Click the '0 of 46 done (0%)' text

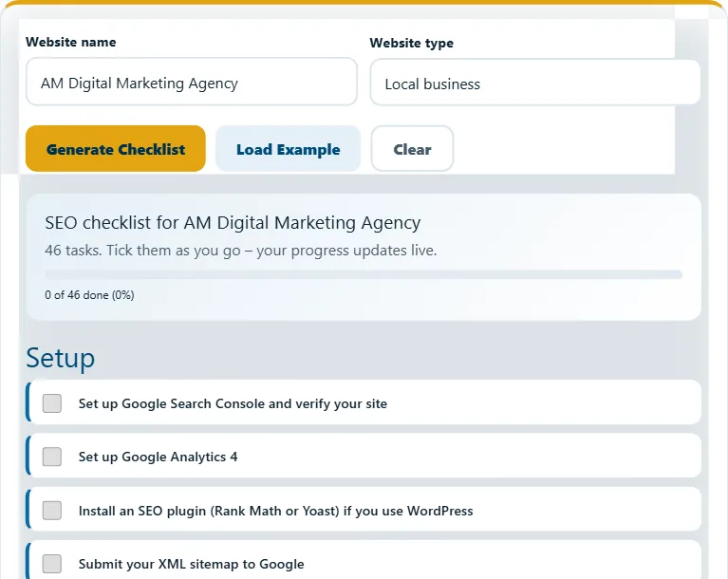(x=89, y=295)
